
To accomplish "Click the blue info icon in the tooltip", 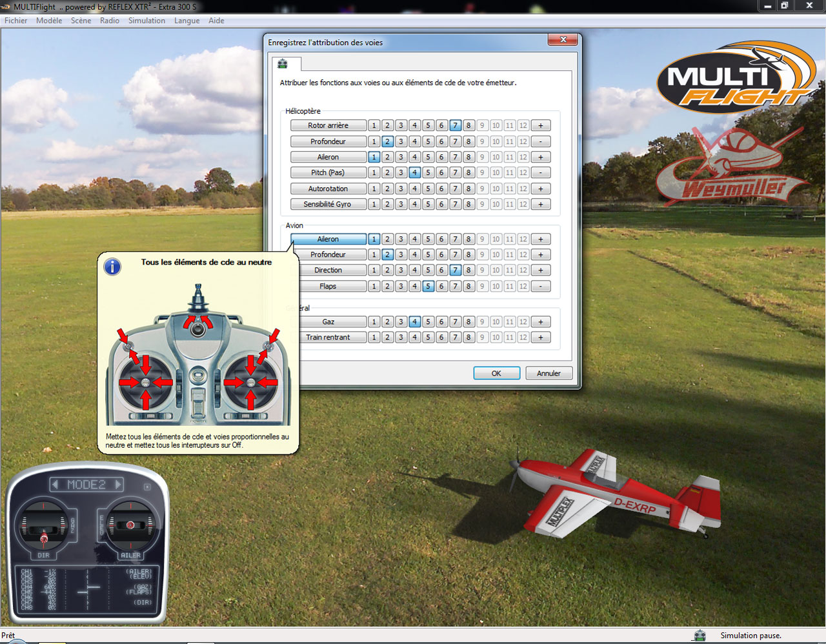I will click(x=112, y=267).
